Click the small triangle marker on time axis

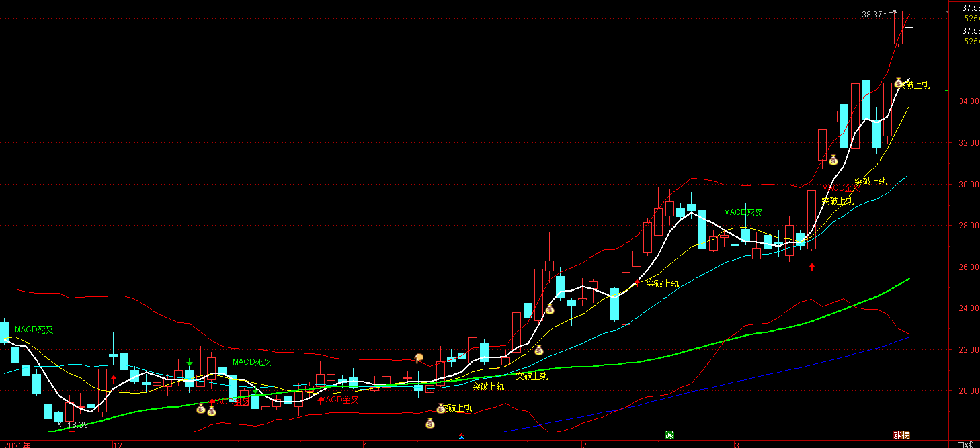point(461,437)
